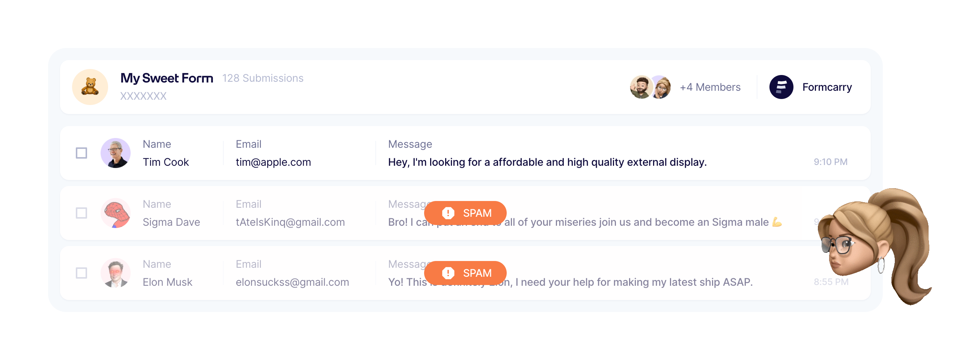Click Tim Cook's profile avatar
Viewport: 980px width, 360px height.
click(x=115, y=153)
